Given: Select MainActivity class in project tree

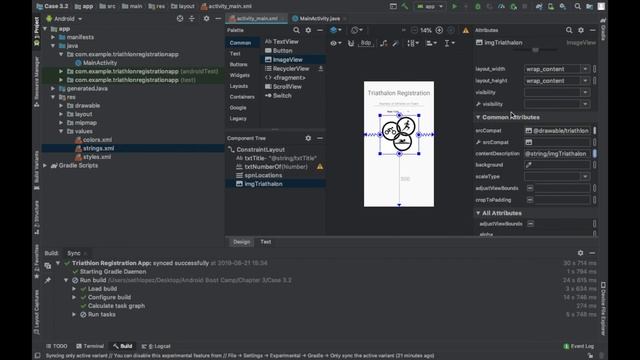Looking at the screenshot, I should (x=100, y=63).
